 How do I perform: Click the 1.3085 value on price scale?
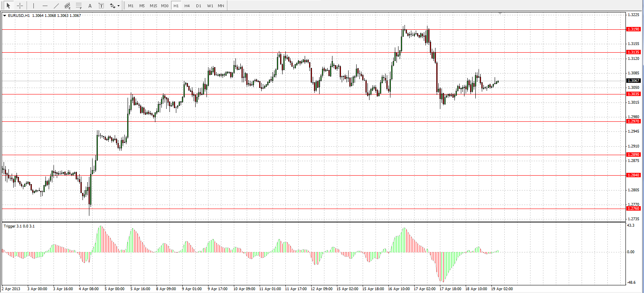(x=634, y=73)
